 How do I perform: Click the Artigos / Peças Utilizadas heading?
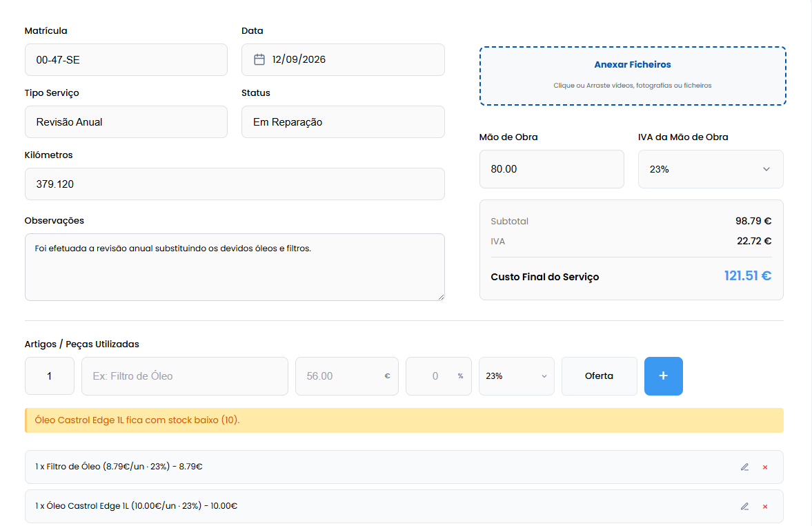[82, 344]
